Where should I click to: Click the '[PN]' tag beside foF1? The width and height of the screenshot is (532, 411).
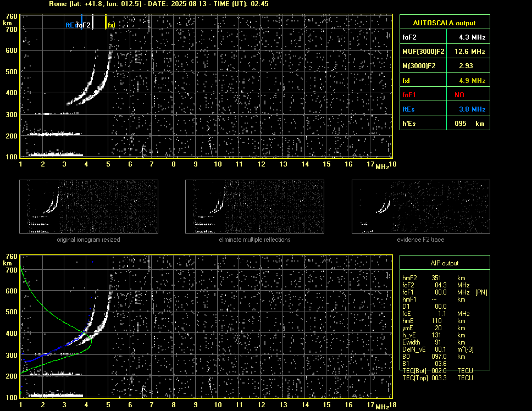[x=481, y=292]
